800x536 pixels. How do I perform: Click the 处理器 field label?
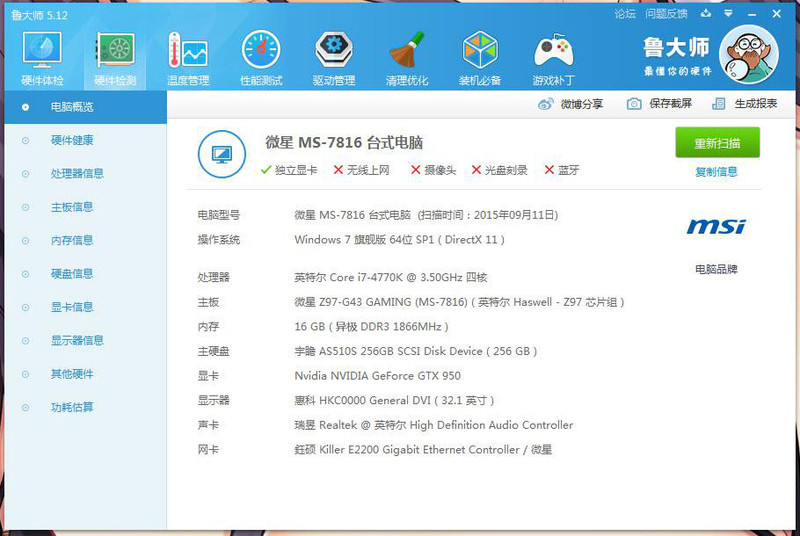tap(214, 277)
